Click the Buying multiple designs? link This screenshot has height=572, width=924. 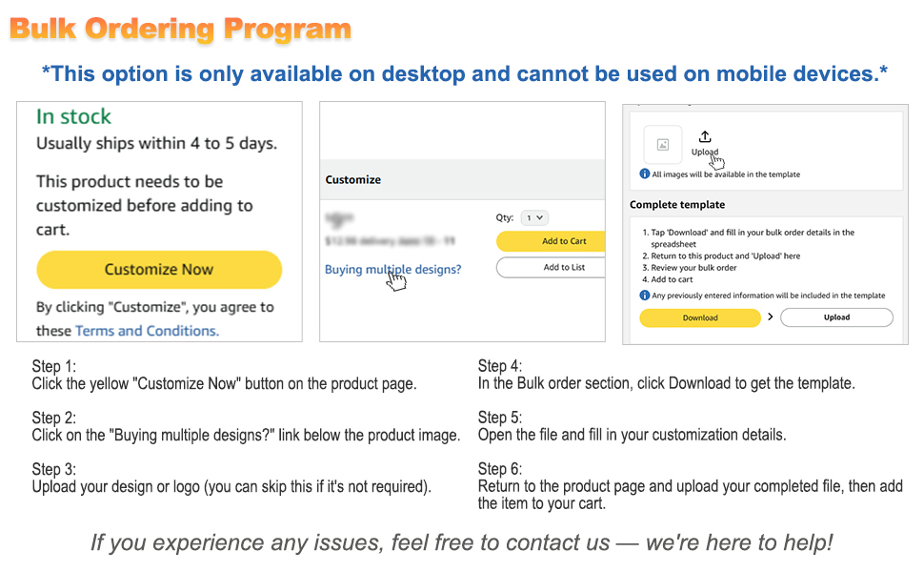[393, 270]
